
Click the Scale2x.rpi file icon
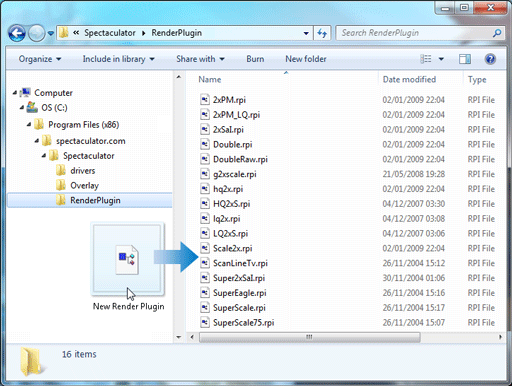205,248
